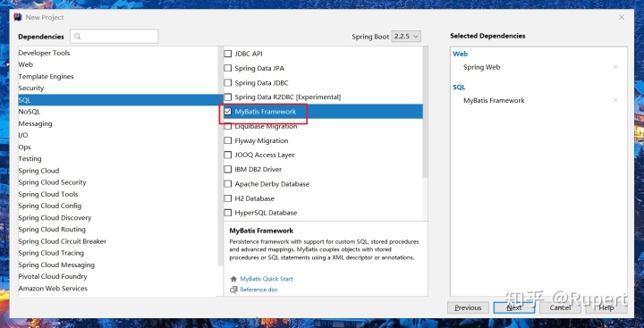Open the MyBatis Quick Start link
The height and width of the screenshot is (328, 644).
click(x=267, y=279)
